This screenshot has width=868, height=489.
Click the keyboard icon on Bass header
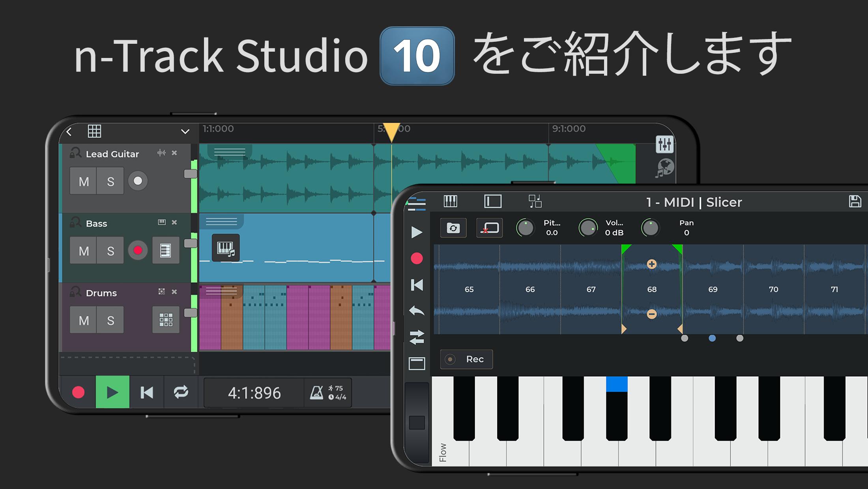click(x=162, y=222)
